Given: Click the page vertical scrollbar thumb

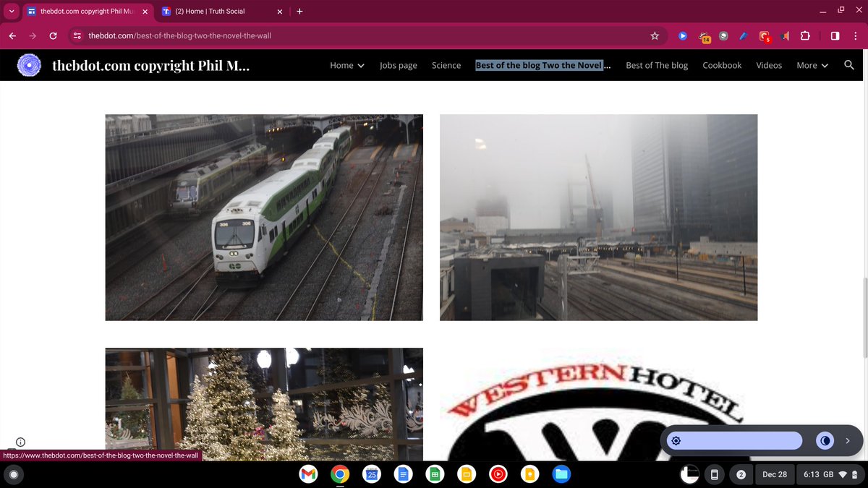Looking at the screenshot, I should coord(864,317).
